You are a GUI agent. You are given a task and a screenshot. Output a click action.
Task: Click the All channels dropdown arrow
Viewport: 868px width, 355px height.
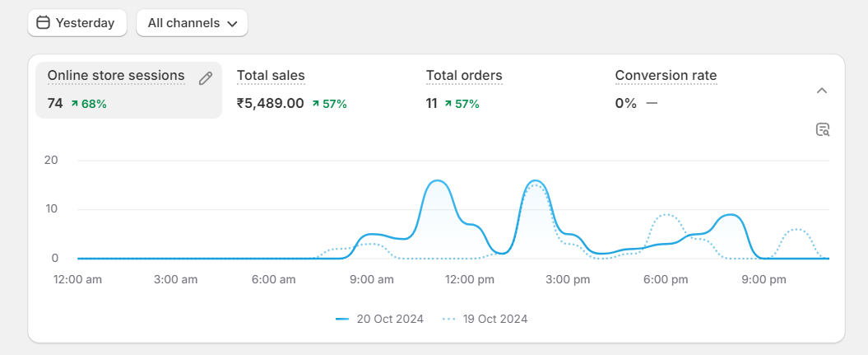[x=232, y=24]
